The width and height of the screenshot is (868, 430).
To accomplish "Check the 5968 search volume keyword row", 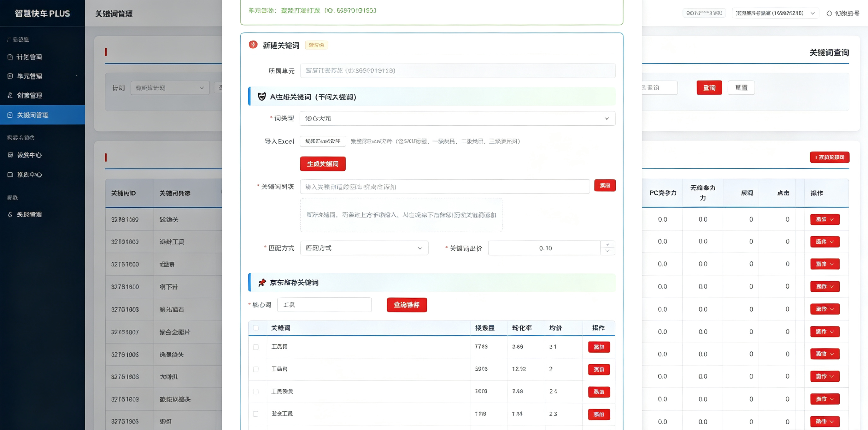I will [256, 369].
